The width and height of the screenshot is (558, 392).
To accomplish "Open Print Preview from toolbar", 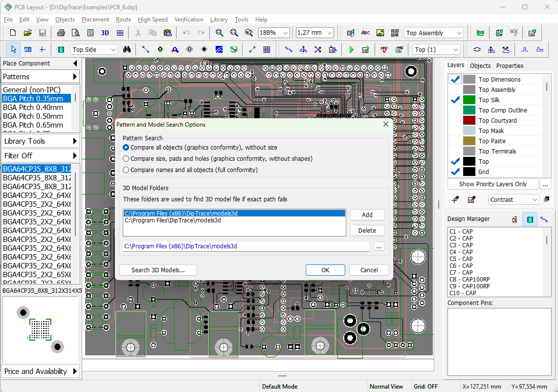I will click(x=75, y=33).
